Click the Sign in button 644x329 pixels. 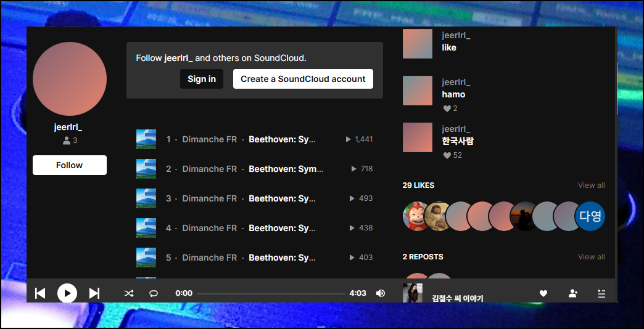coord(202,79)
